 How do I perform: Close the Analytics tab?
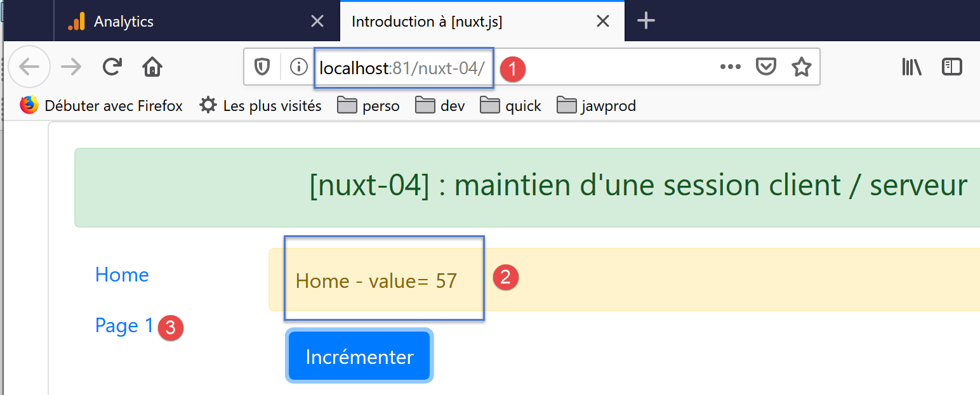point(317,22)
